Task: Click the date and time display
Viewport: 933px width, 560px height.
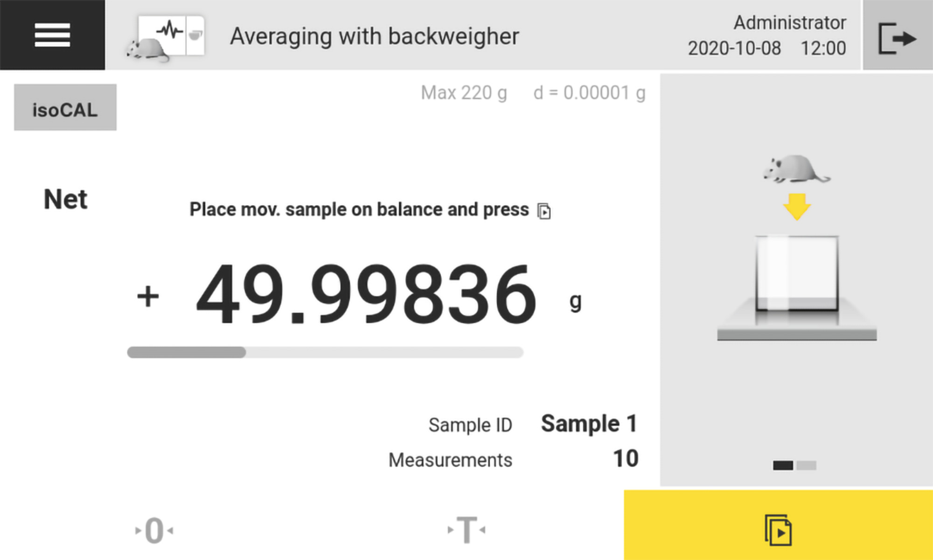Action: 766,48
